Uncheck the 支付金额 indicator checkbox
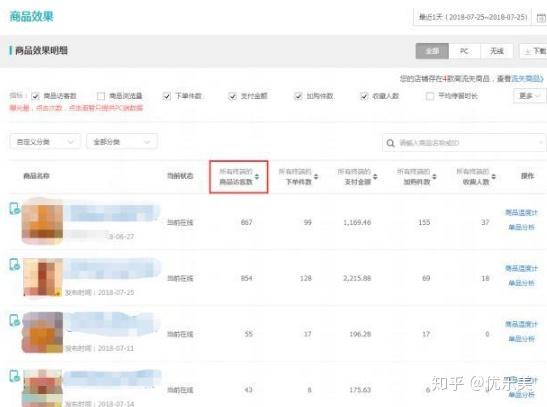 click(232, 96)
